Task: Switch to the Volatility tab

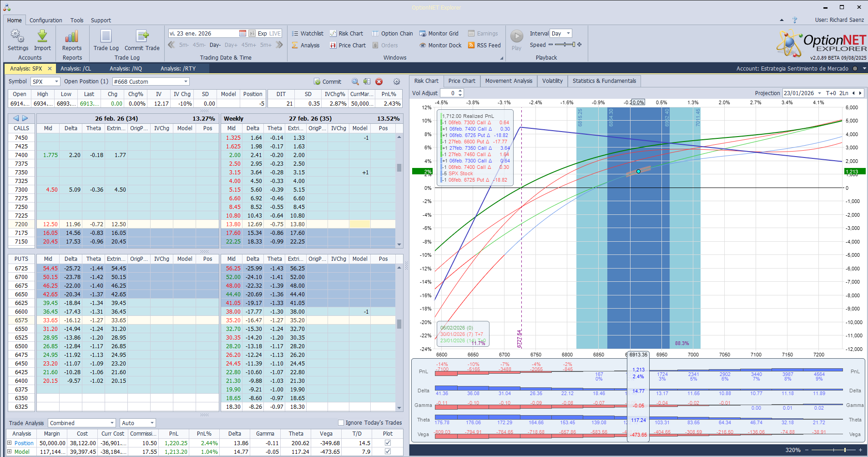Action: [552, 81]
